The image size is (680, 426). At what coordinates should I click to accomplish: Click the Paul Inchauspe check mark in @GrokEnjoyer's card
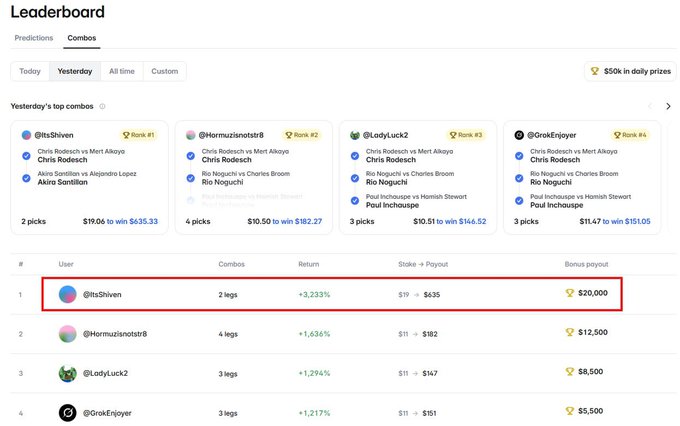[x=519, y=200]
